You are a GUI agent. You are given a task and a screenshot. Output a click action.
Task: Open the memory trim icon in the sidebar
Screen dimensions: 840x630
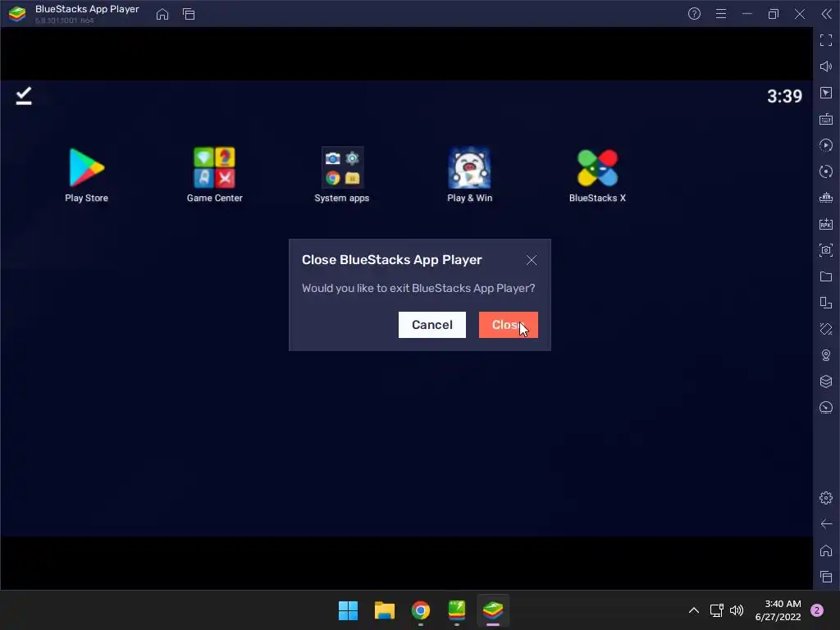pyautogui.click(x=826, y=198)
